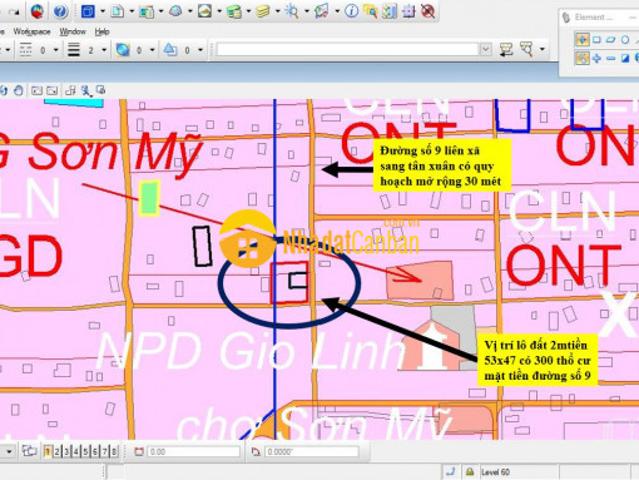This screenshot has height=480, width=639.
Task: Toggle view 1 in view groups bar
Action: click(x=47, y=452)
